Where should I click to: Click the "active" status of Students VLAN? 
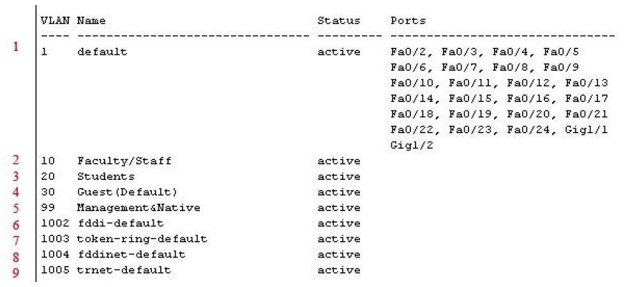click(338, 176)
